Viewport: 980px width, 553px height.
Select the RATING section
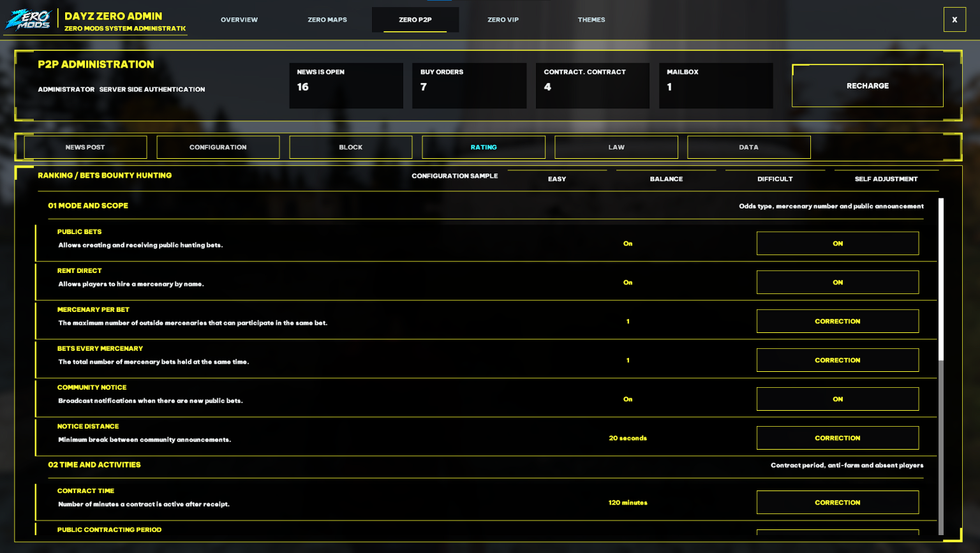pyautogui.click(x=484, y=147)
